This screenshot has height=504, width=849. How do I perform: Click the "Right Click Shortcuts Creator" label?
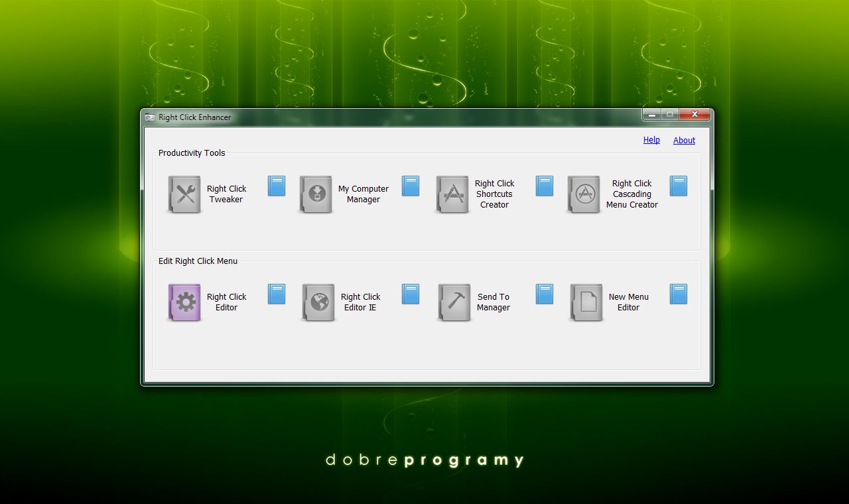pyautogui.click(x=494, y=194)
